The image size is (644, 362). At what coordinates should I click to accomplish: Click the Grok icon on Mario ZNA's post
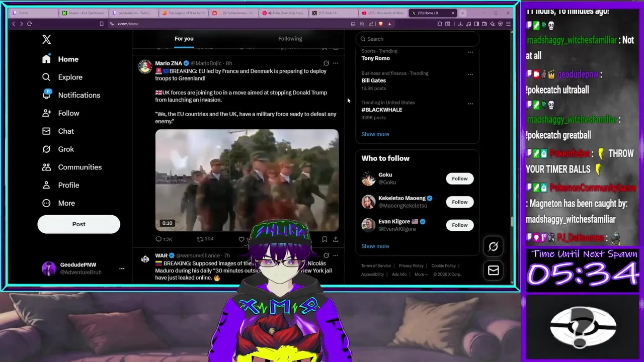pos(326,63)
